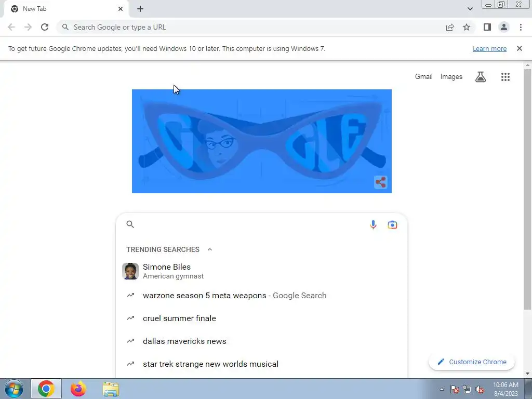This screenshot has width=532, height=399.
Task: Click the Customize Chrome button
Action: tap(472, 362)
